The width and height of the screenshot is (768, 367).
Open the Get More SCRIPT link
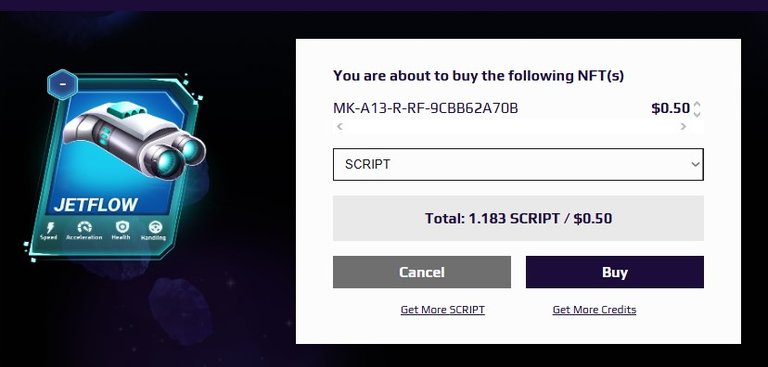[443, 310]
